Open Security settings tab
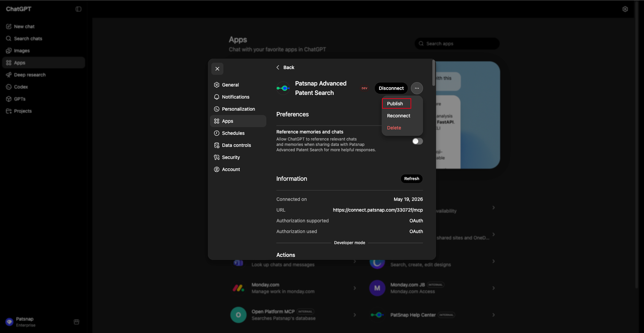This screenshot has height=333, width=644. (x=238, y=157)
